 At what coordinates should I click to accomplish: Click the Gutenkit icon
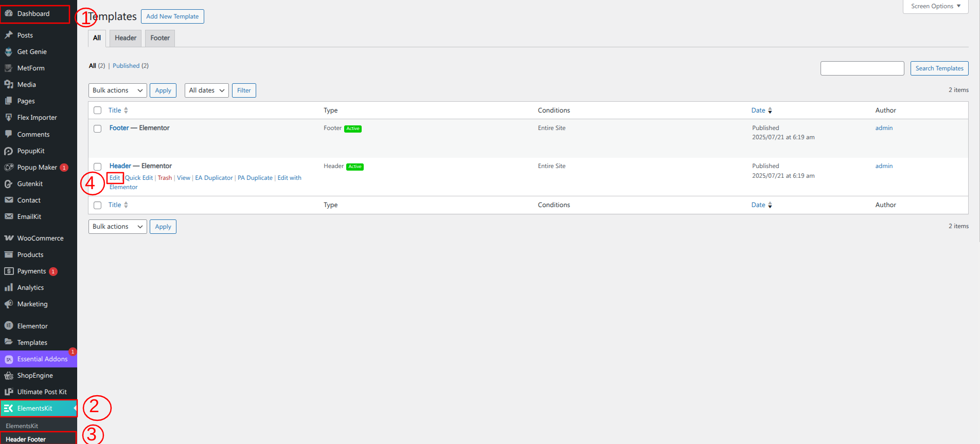(x=9, y=183)
